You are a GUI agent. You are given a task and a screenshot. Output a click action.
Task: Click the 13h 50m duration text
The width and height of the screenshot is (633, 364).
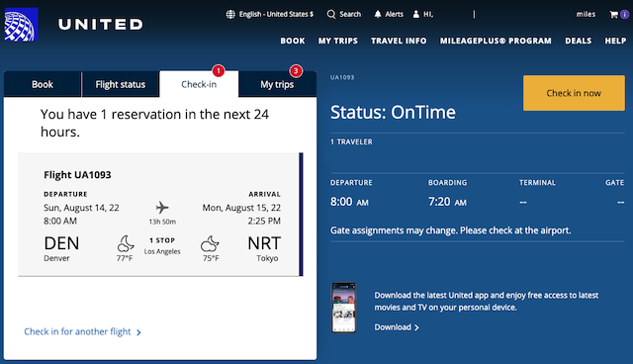[x=162, y=222]
